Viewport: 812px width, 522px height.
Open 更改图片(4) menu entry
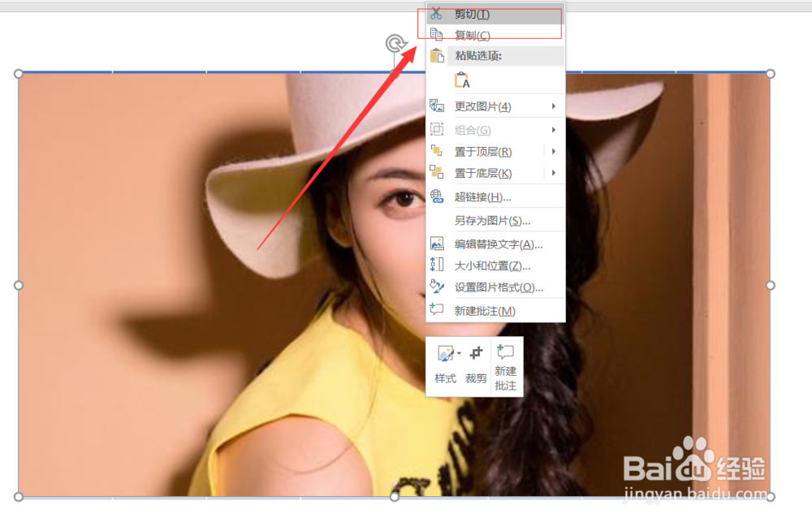coord(495,106)
